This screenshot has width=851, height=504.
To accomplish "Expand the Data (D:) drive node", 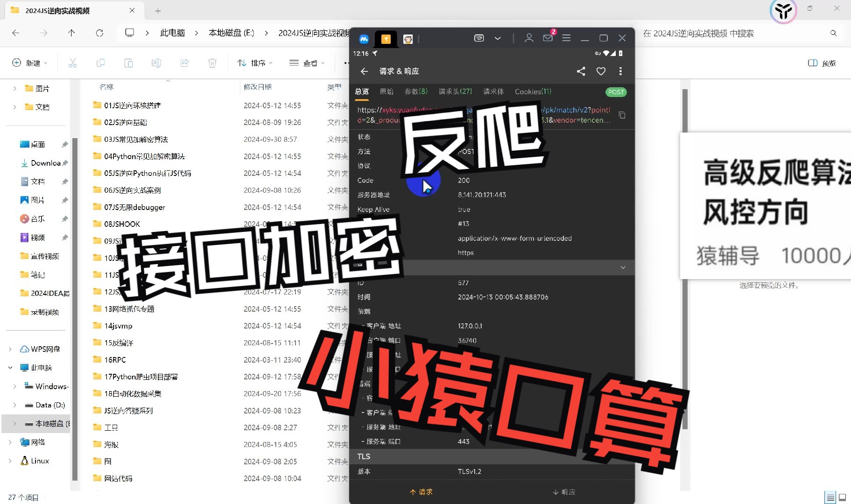I will tap(14, 405).
